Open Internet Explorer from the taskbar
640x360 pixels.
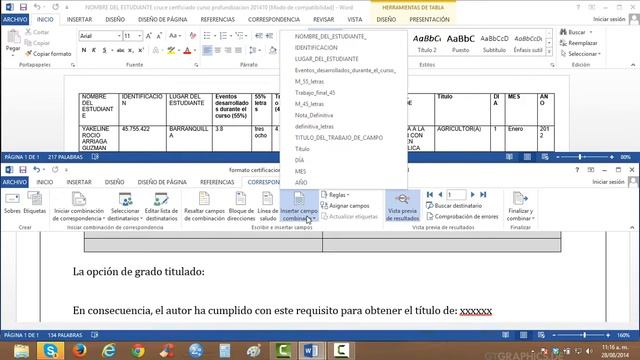pyautogui.click(x=109, y=351)
